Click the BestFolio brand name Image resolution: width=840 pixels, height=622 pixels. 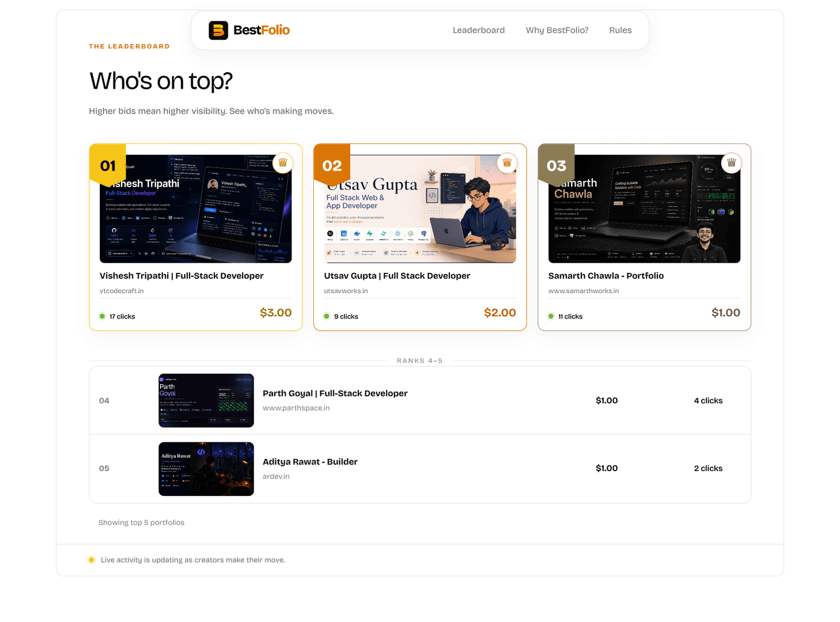pyautogui.click(x=262, y=30)
